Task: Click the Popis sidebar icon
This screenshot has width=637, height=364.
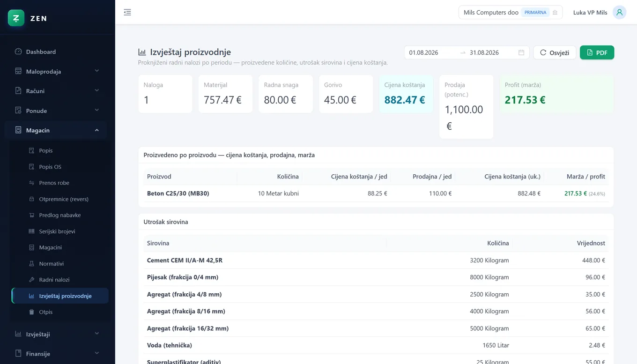Action: (32, 150)
